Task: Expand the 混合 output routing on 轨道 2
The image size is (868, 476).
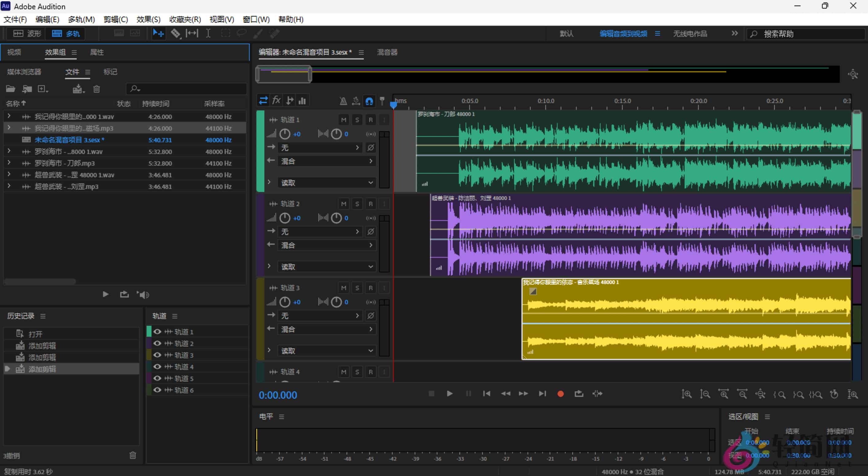Action: (371, 245)
